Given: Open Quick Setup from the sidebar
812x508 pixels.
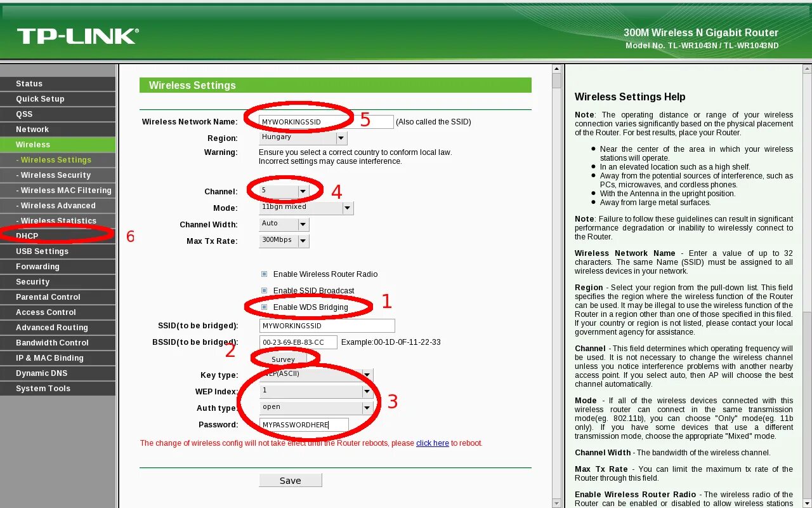Looking at the screenshot, I should (x=58, y=99).
